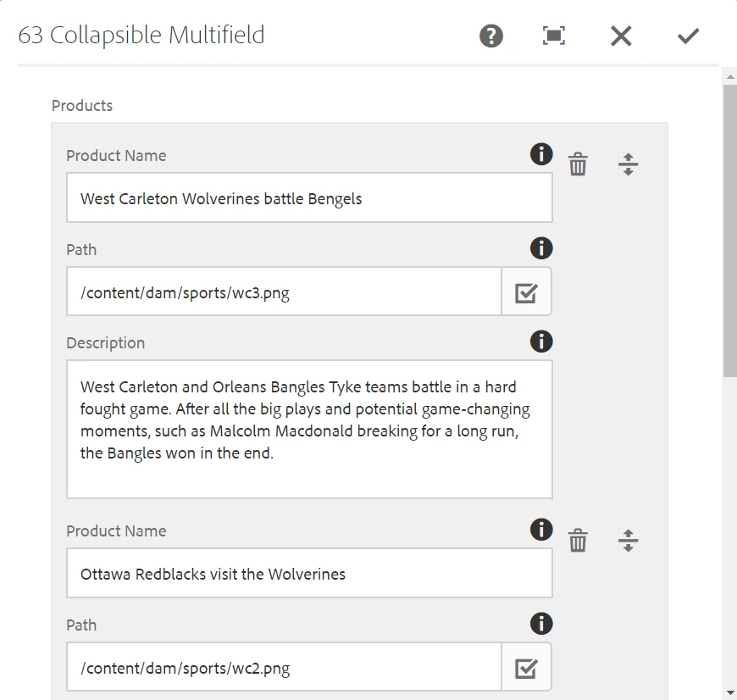
Task: Open path browser for wc2.png
Action: coord(526,668)
